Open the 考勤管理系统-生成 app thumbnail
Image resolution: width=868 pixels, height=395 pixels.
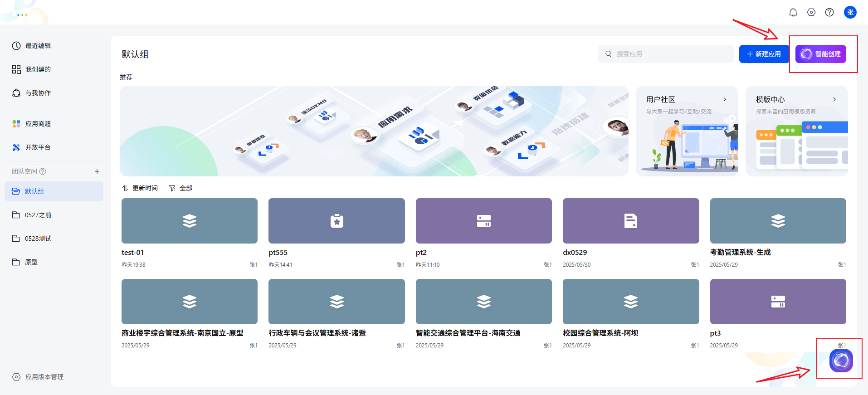pos(778,221)
